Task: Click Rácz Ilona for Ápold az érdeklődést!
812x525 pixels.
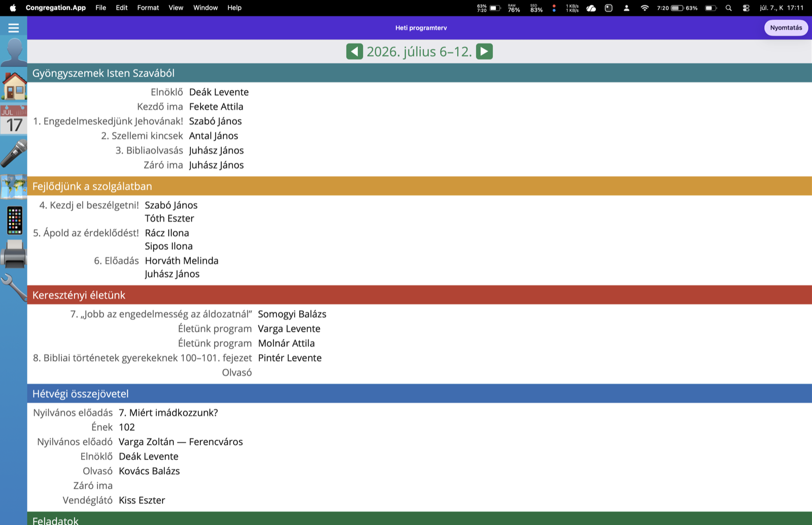Action: (167, 233)
